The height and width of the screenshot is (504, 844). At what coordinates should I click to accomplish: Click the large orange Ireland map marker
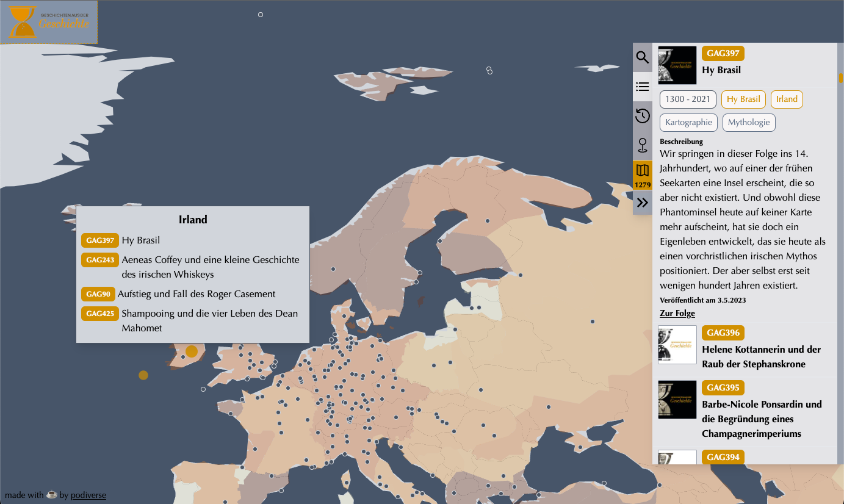[192, 351]
